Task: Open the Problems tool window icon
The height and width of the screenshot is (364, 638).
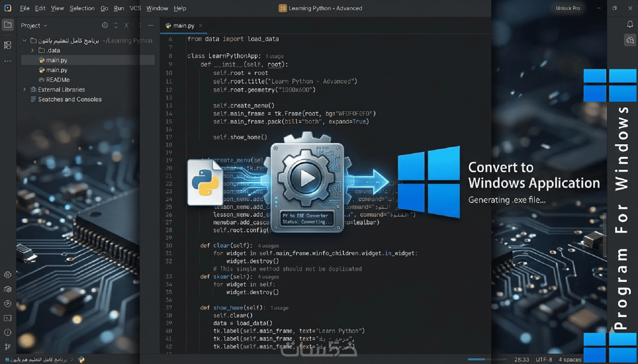Action: pos(8,332)
